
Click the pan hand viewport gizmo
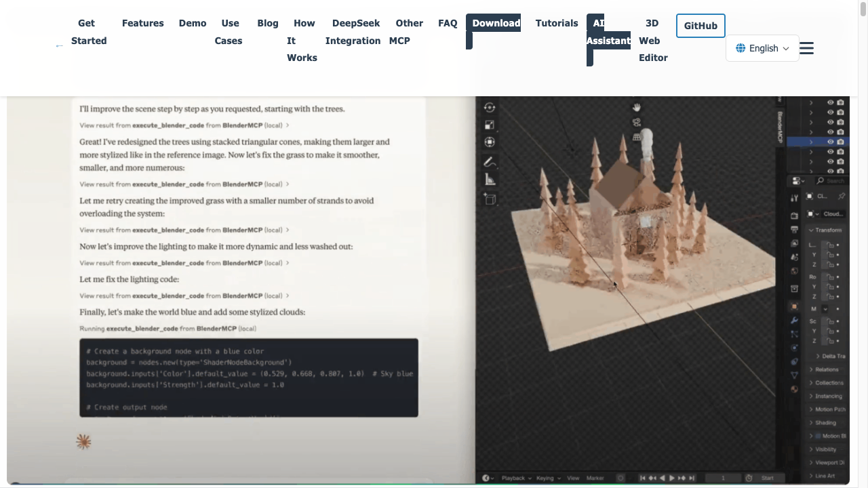[x=636, y=107]
